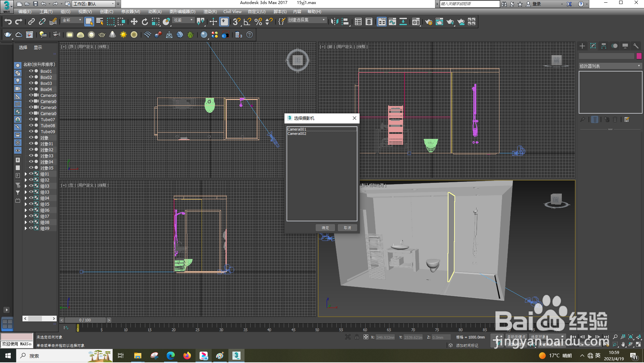Hide Box01 using its eye icon
Screen dimensions: 644x363
coord(31,71)
